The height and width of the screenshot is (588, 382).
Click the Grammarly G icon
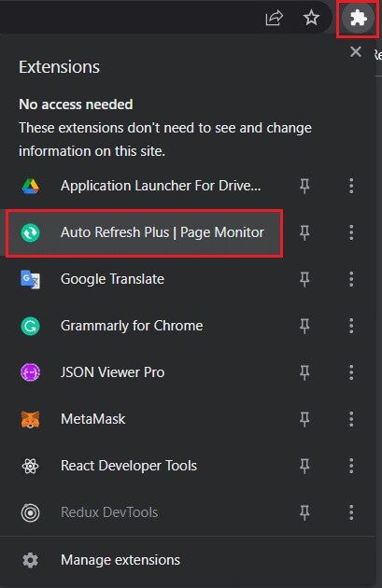pyautogui.click(x=31, y=326)
